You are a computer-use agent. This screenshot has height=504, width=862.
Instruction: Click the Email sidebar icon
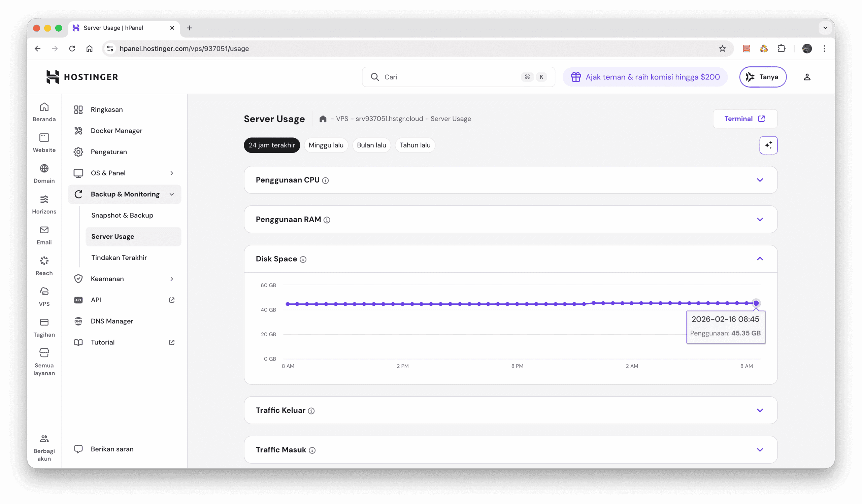point(44,230)
